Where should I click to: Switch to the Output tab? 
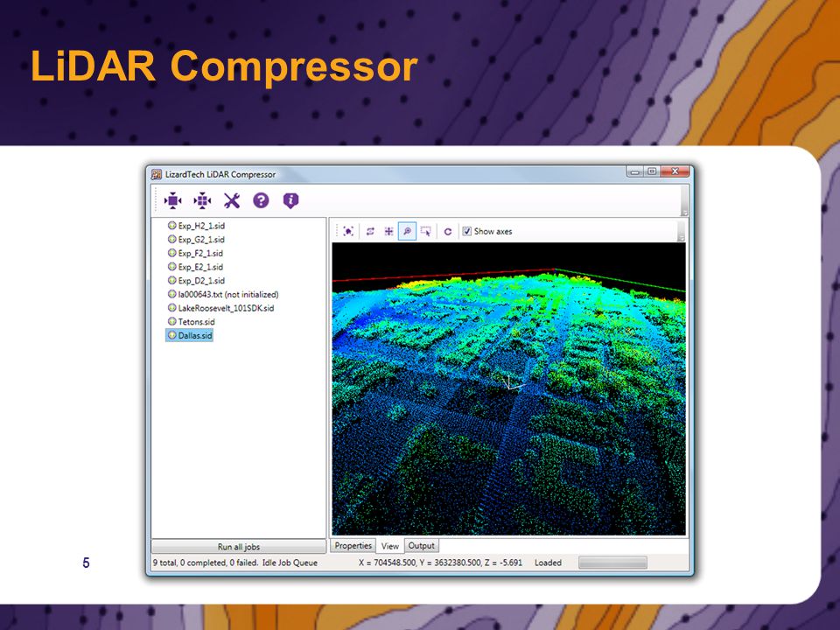point(421,545)
